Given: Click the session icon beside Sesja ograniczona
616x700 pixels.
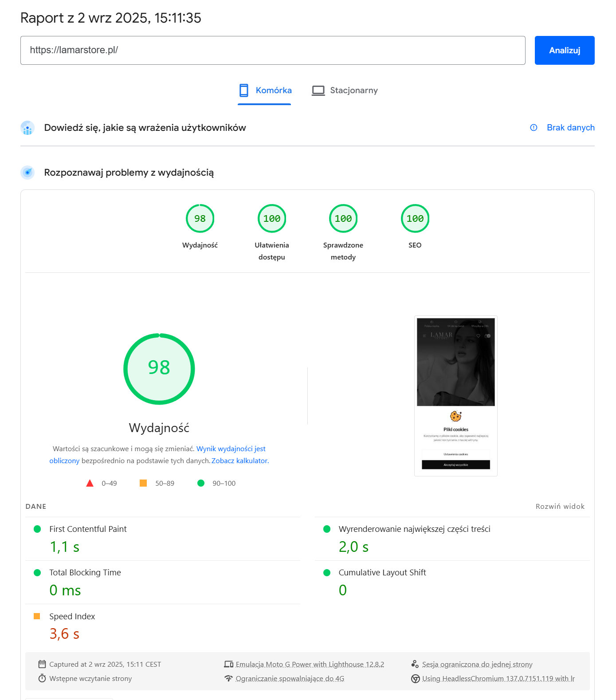Looking at the screenshot, I should (415, 664).
